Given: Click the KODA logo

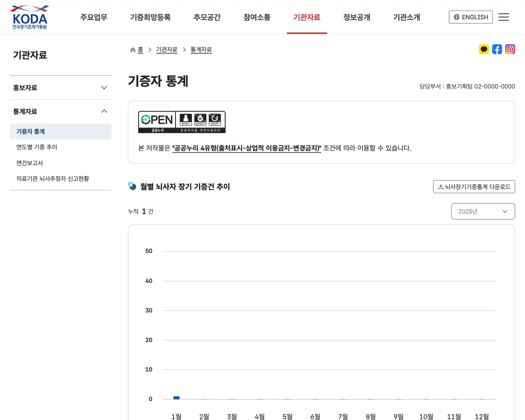Looking at the screenshot, I should [29, 17].
